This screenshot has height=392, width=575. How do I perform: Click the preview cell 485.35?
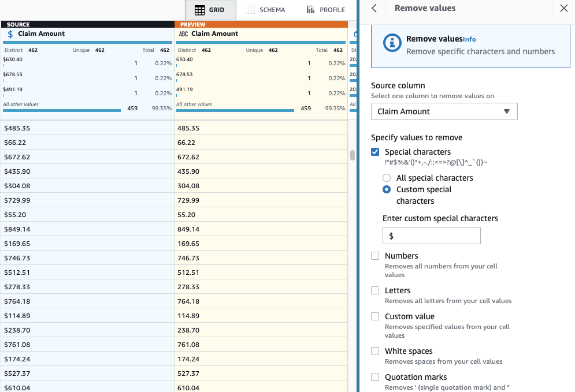tap(261, 128)
